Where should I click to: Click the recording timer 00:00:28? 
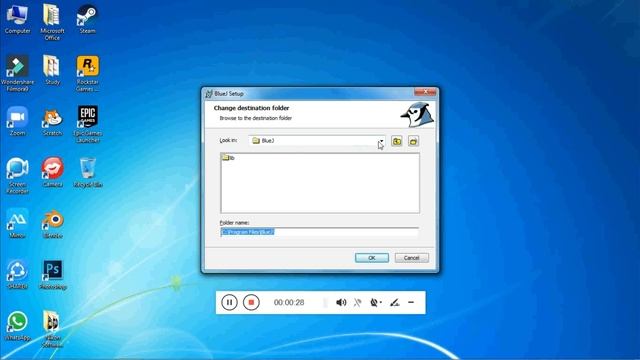[x=289, y=302]
